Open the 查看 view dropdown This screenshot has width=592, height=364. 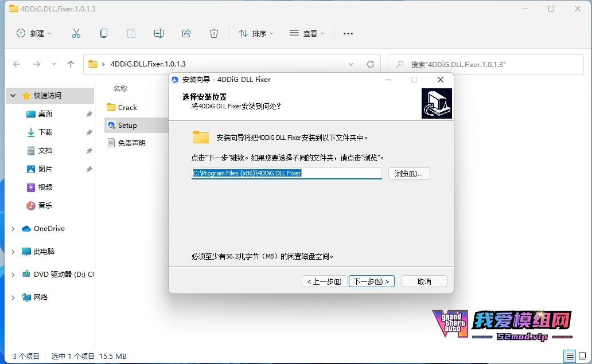click(306, 34)
